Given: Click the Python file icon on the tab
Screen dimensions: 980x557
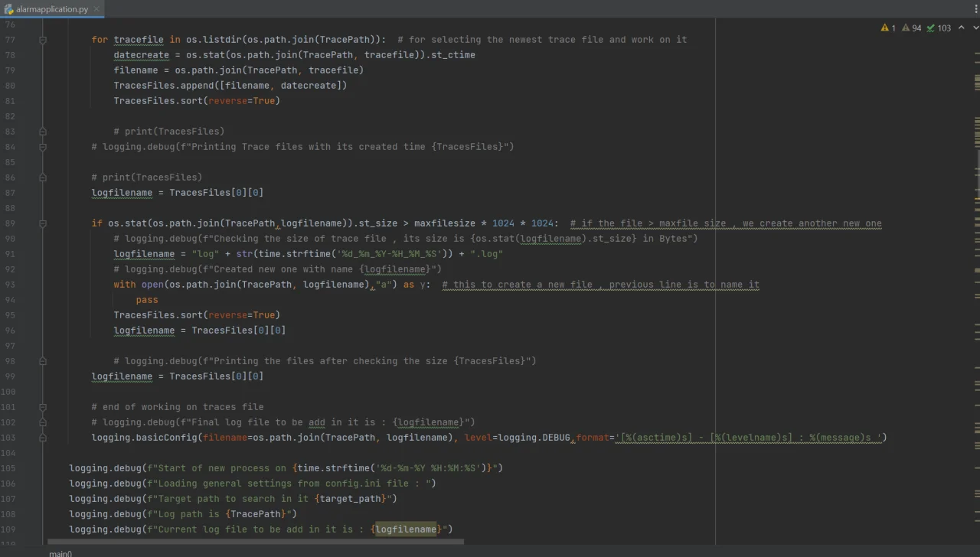Looking at the screenshot, I should [x=8, y=9].
